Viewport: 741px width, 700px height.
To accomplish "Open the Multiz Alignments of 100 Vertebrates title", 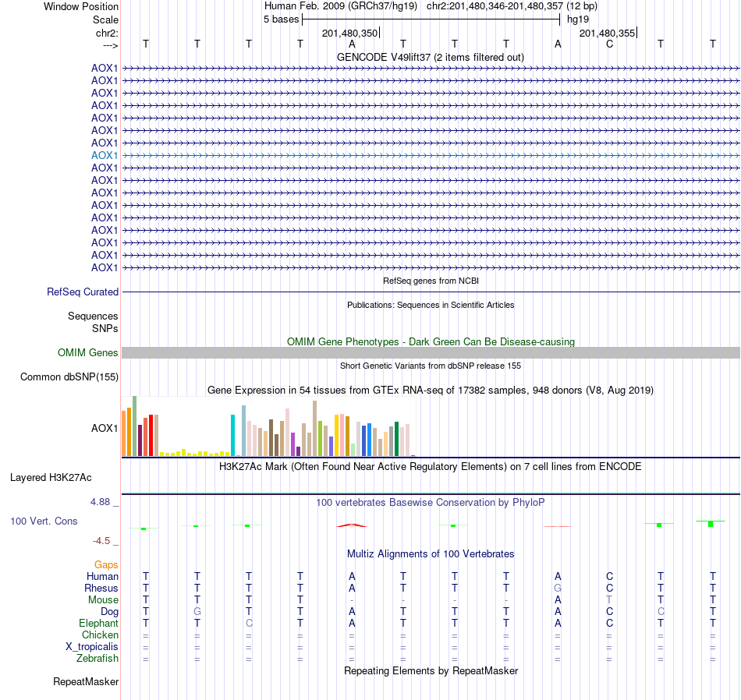I will pyautogui.click(x=431, y=554).
